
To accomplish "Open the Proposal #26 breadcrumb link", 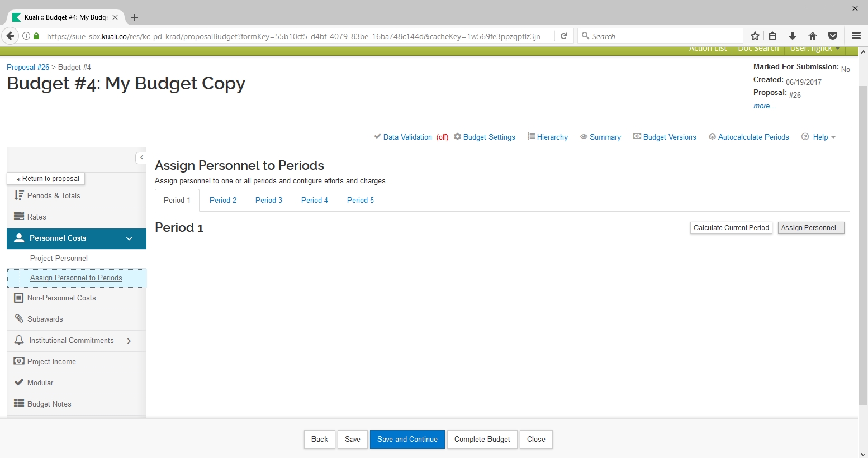I will pos(28,67).
